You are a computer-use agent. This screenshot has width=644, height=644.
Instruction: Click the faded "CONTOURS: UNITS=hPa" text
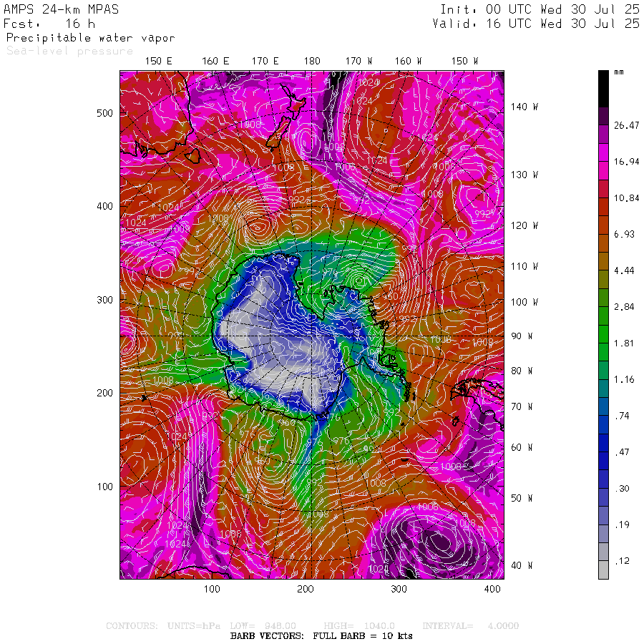click(163, 626)
